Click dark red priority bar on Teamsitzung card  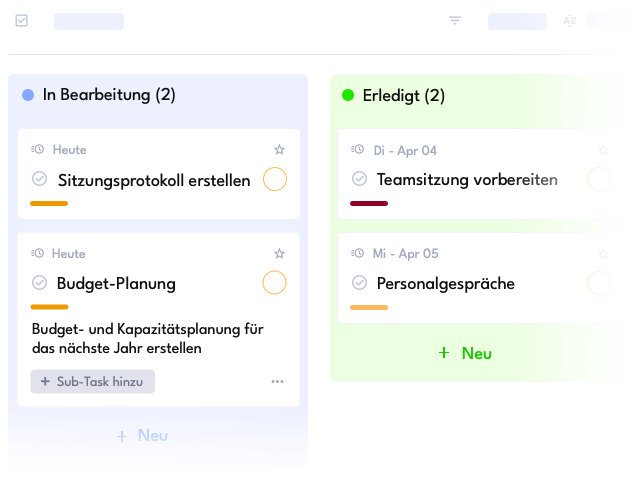tap(369, 203)
